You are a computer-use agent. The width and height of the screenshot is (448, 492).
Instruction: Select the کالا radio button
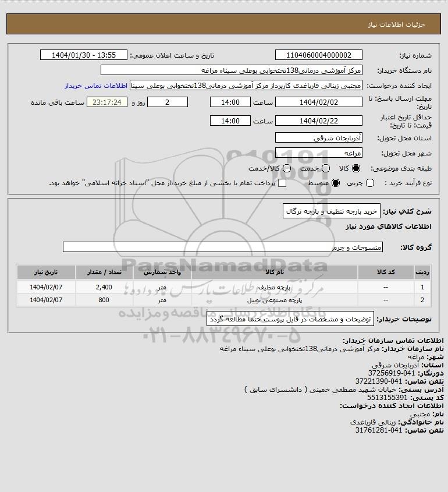356,168
